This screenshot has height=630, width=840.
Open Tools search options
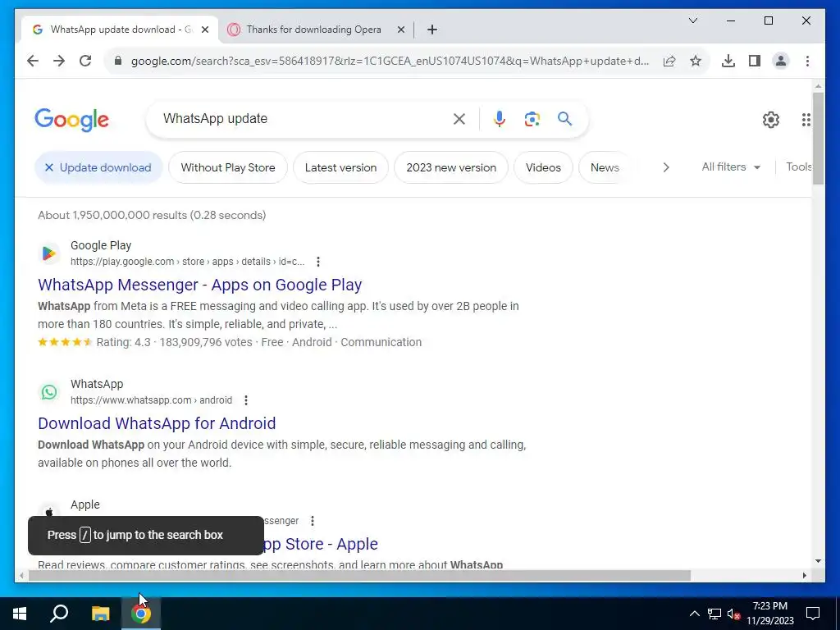798,167
